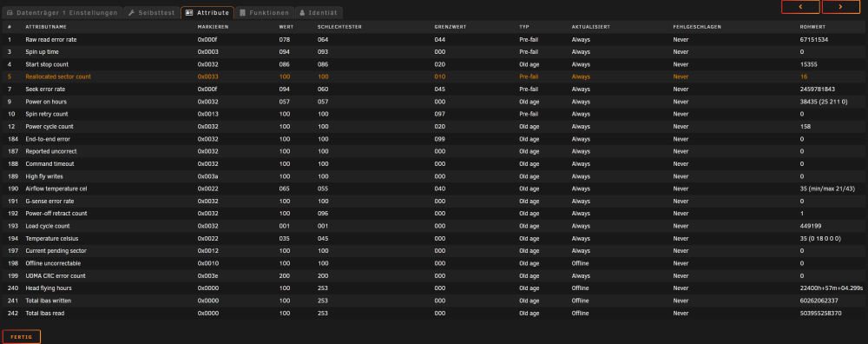Click threshold 097 in Spin retry row
The height and width of the screenshot is (344, 868).
click(x=440, y=114)
